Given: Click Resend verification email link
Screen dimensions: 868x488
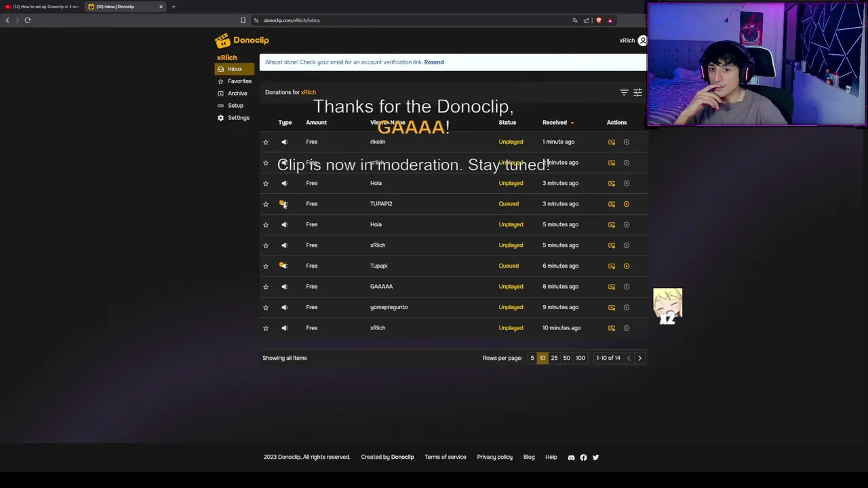Looking at the screenshot, I should click(x=434, y=62).
